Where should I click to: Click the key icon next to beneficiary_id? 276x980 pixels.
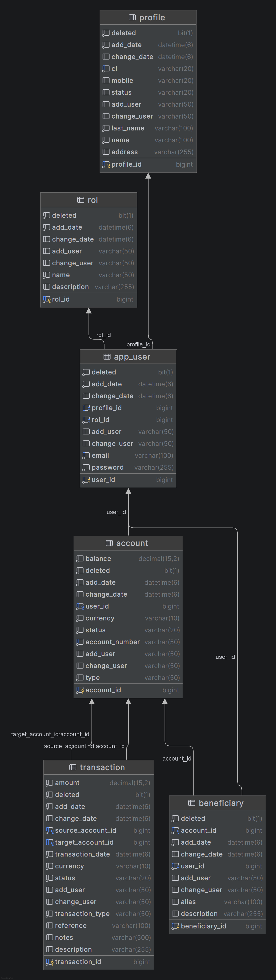pyautogui.click(x=175, y=926)
